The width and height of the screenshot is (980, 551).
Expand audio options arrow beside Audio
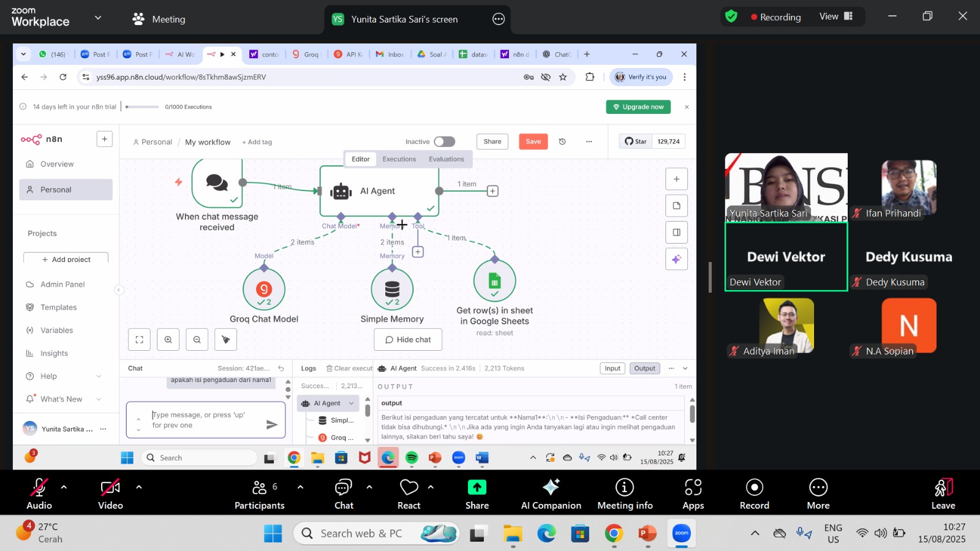64,487
